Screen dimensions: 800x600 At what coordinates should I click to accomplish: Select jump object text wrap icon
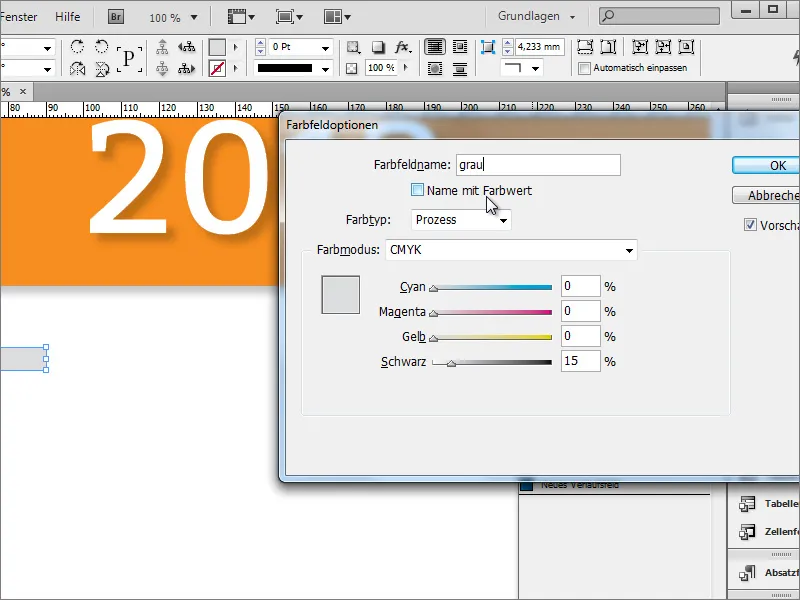coord(460,68)
